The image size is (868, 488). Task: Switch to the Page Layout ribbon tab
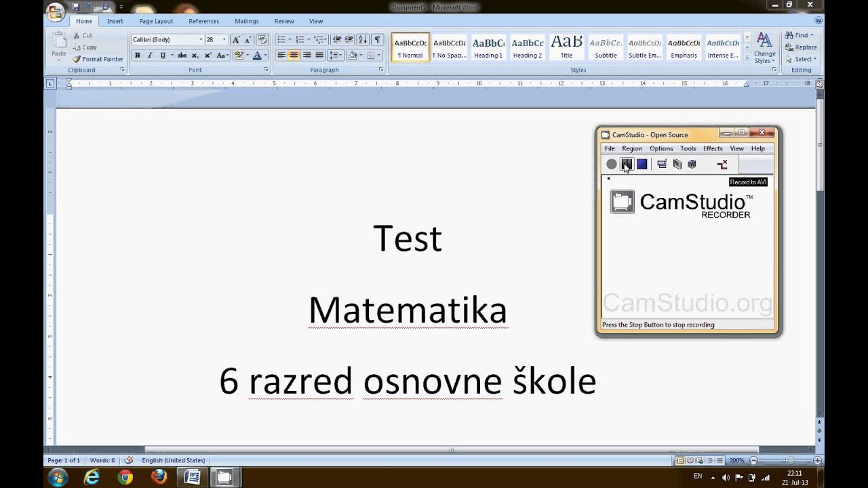click(156, 21)
